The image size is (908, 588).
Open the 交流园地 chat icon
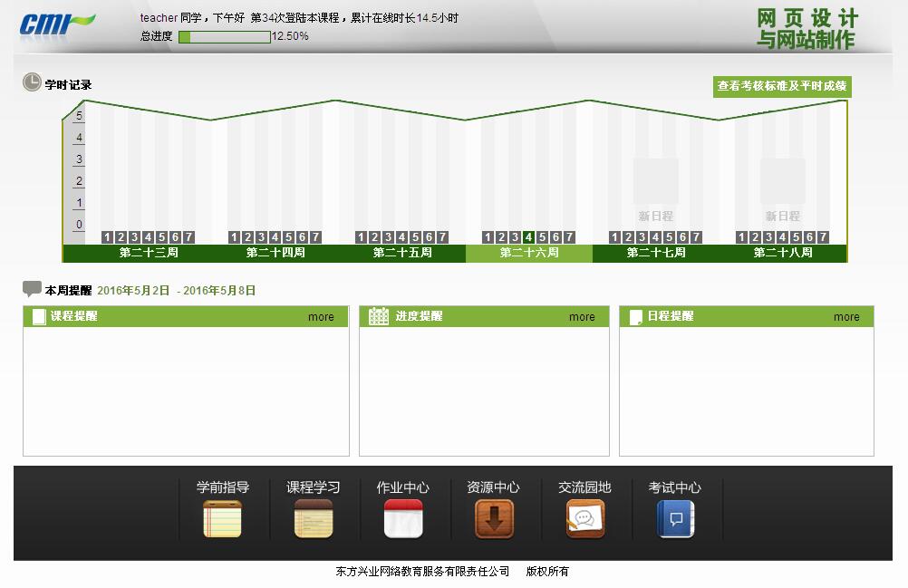pos(584,519)
